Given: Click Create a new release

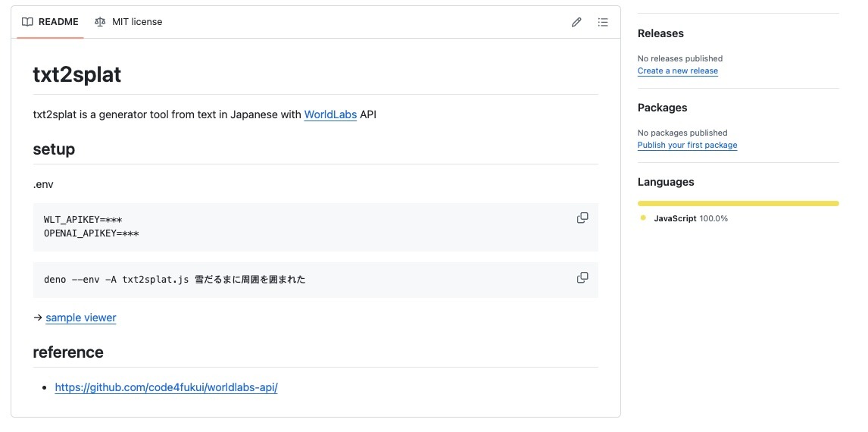Looking at the screenshot, I should coord(677,70).
